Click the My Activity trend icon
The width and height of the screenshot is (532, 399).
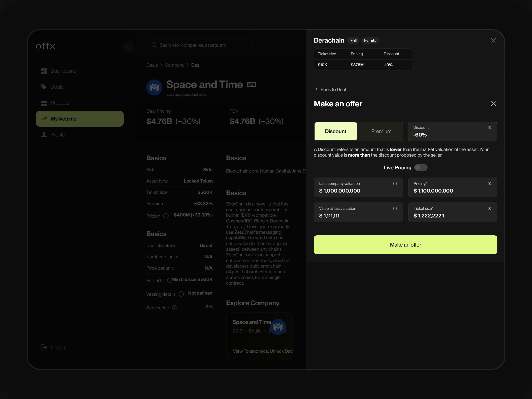44,119
